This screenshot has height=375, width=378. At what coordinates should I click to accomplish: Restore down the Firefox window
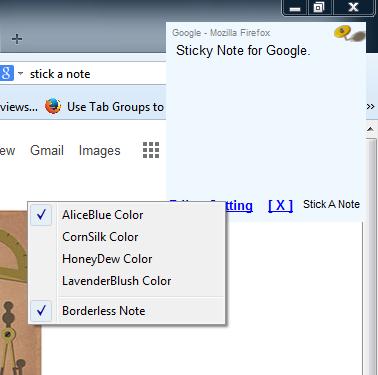tap(319, 8)
